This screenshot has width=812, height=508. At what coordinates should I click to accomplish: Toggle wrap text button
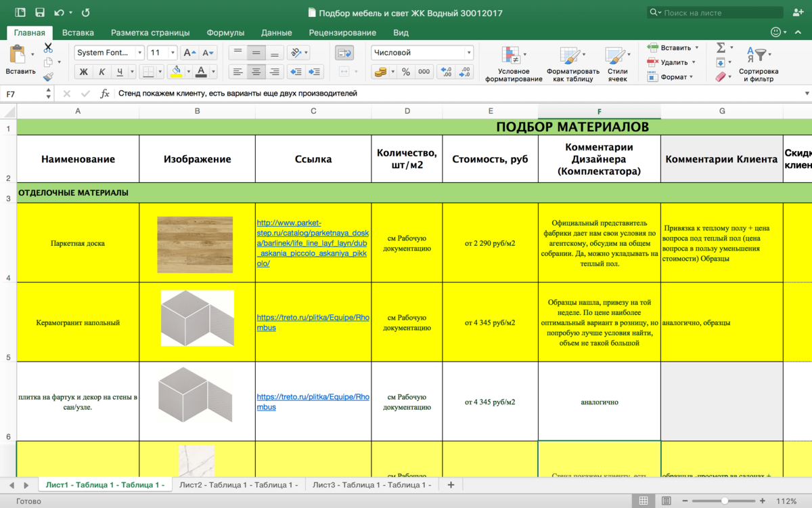point(344,53)
